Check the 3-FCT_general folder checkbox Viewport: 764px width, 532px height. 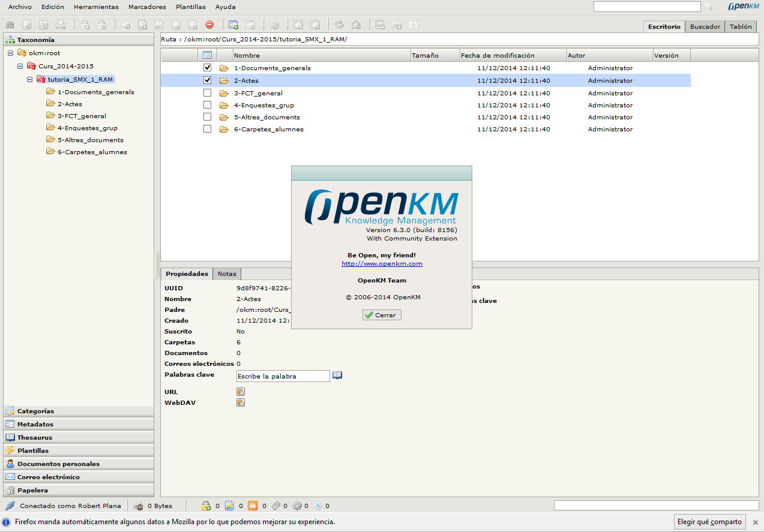[x=207, y=93]
